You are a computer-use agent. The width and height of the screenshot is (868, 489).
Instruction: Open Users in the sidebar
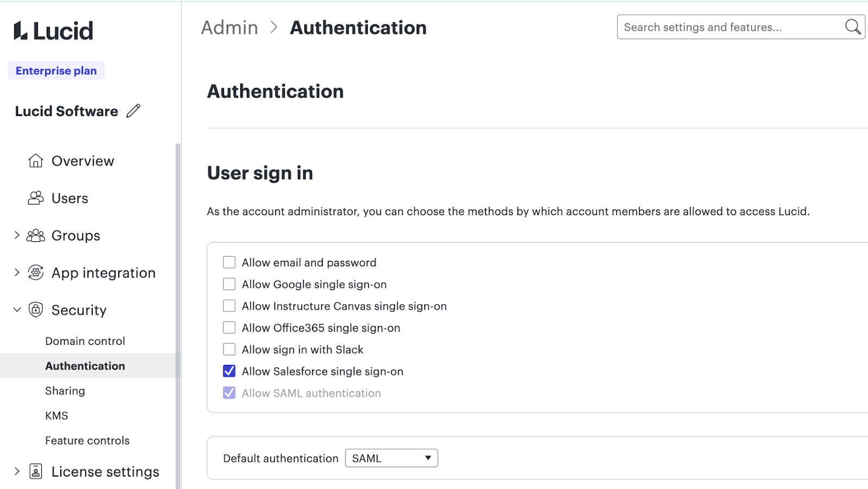pyautogui.click(x=69, y=198)
